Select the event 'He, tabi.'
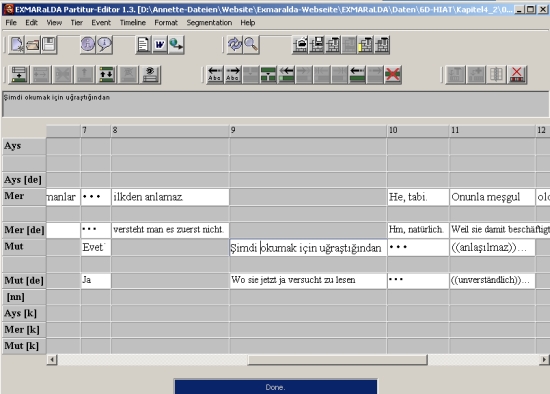 click(x=418, y=197)
